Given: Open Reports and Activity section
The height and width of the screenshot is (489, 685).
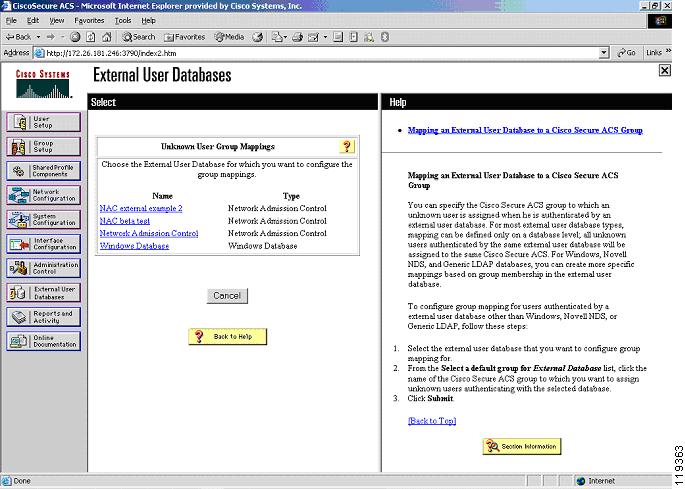Looking at the screenshot, I should click(x=43, y=317).
